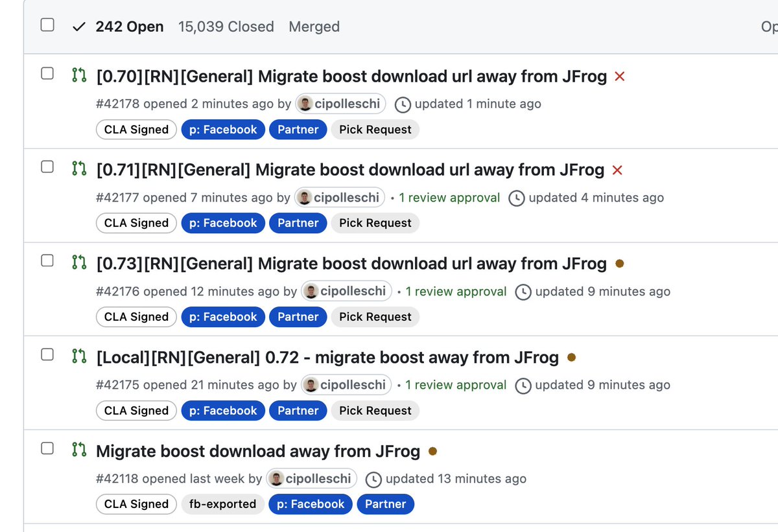Open 1 review approval on #42175
This screenshot has width=778, height=532.
pos(456,385)
